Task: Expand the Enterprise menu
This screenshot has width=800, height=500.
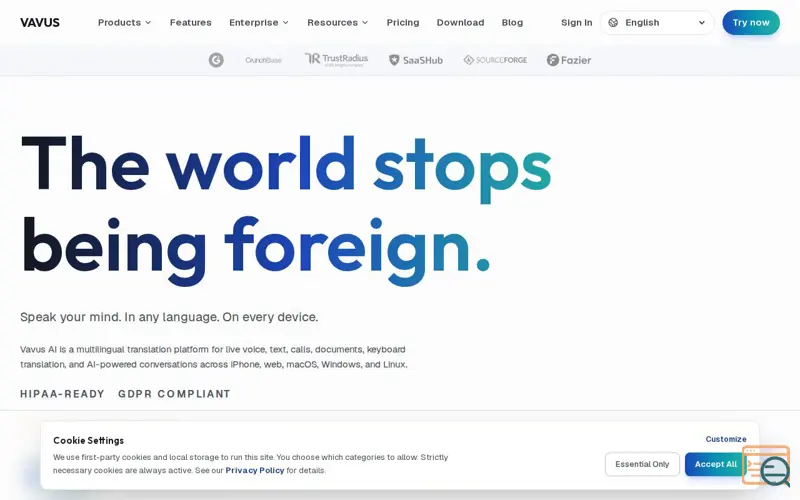Action: pos(259,22)
